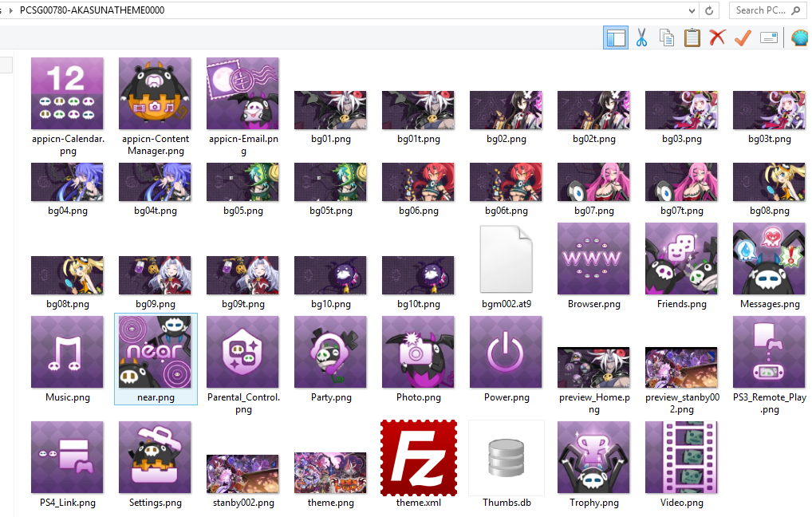This screenshot has width=812, height=517.
Task: Refresh the folder view
Action: pos(709,10)
